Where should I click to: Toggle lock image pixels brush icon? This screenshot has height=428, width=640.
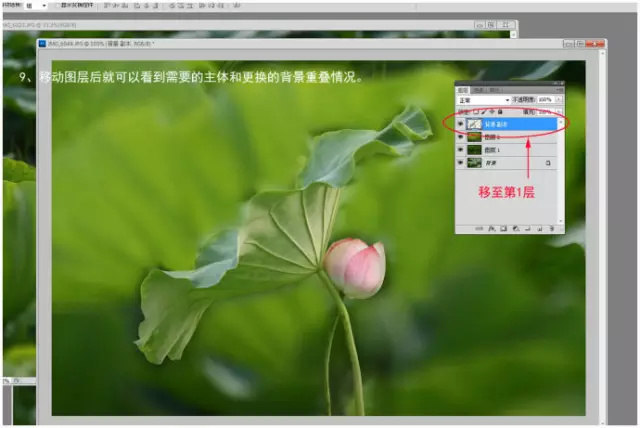484,112
